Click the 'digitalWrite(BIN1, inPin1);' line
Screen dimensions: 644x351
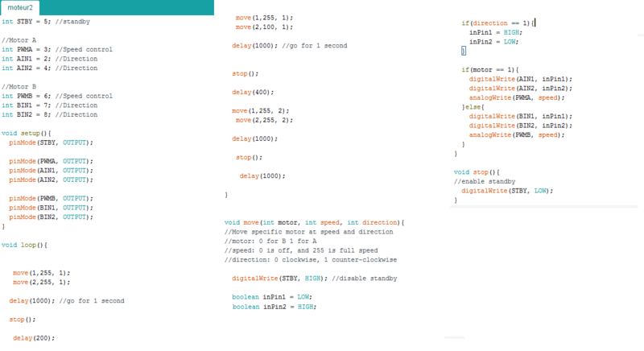pos(520,116)
